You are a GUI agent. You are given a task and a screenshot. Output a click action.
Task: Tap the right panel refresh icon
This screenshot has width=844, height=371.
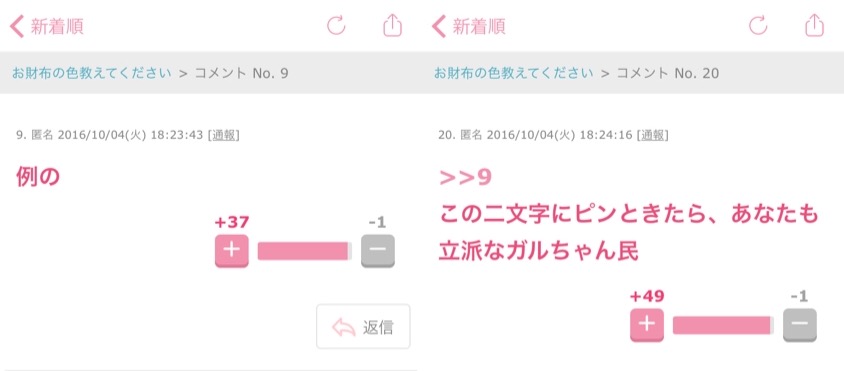(758, 25)
